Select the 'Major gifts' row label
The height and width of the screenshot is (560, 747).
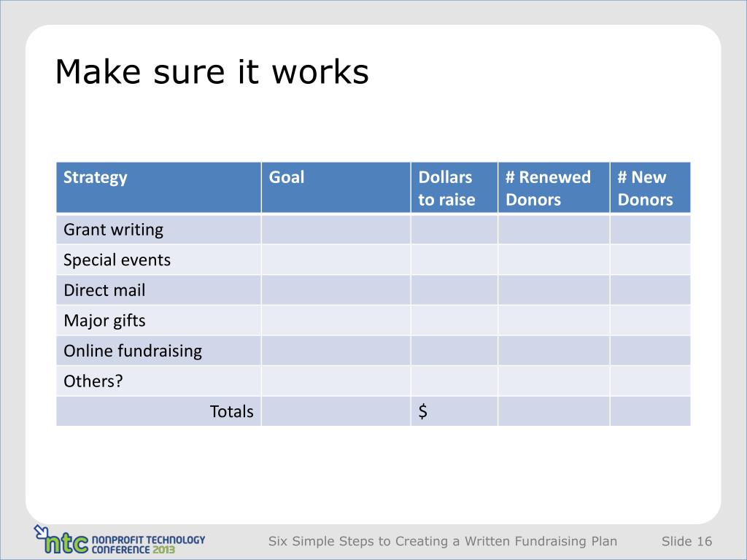[x=104, y=321]
